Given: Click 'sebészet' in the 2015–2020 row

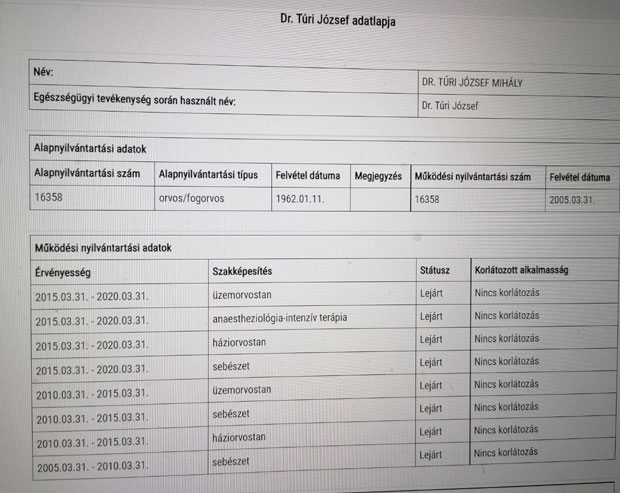Looking at the screenshot, I should (231, 366).
